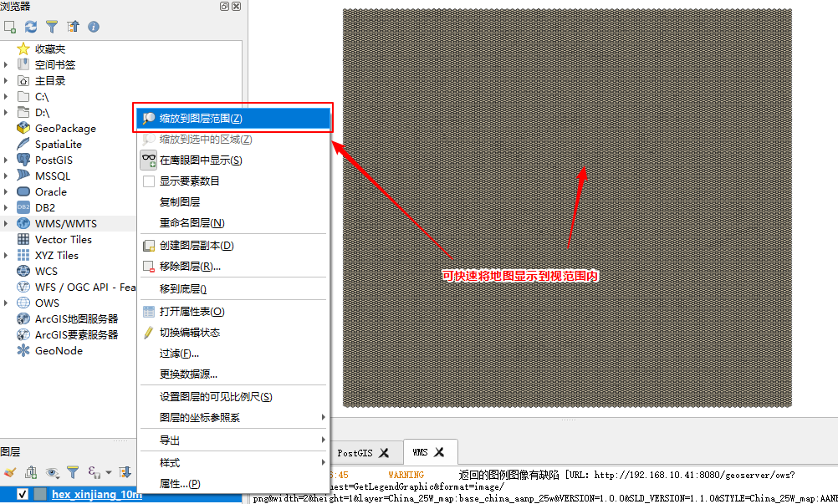
Task: Expand the WMS/WMTS connections node
Action: pyautogui.click(x=6, y=223)
